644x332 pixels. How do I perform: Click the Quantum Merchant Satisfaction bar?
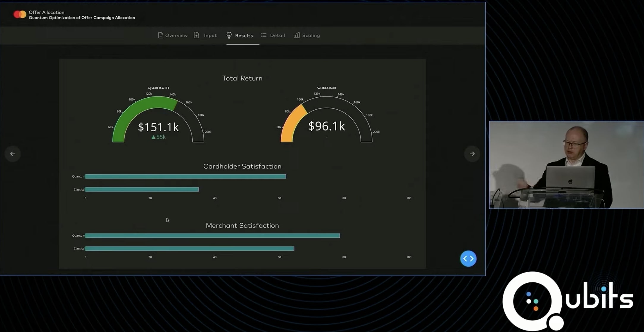click(x=212, y=235)
